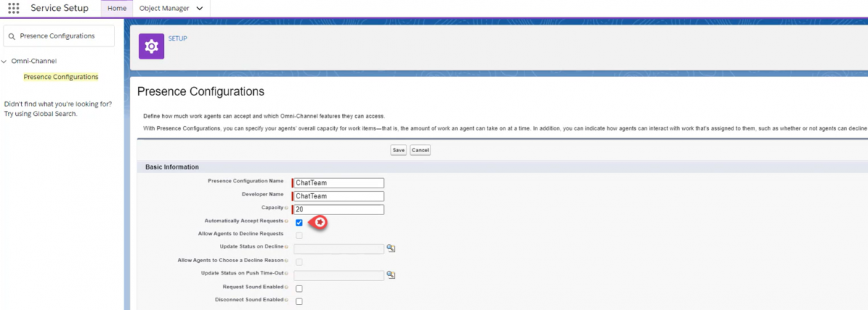Check the Disconnect Sound Enabled checkbox

(299, 301)
